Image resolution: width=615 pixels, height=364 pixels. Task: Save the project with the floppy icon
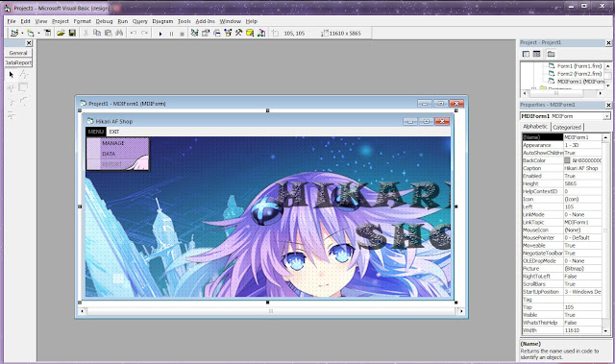(x=72, y=34)
